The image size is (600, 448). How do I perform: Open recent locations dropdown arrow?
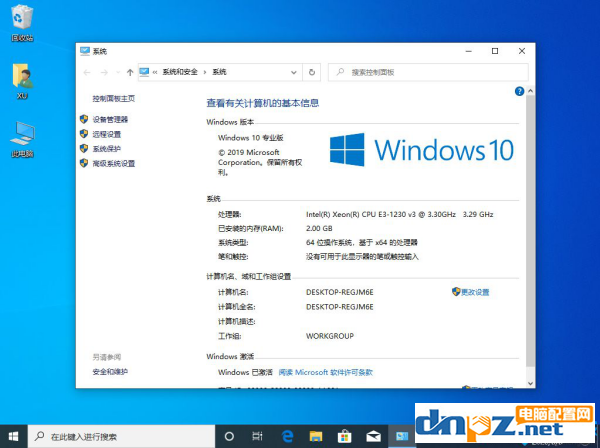click(118, 72)
